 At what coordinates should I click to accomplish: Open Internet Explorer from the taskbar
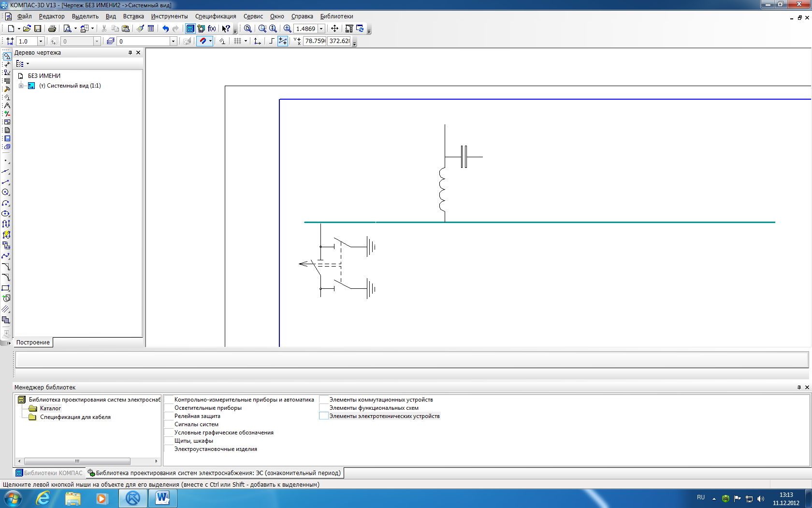point(43,498)
